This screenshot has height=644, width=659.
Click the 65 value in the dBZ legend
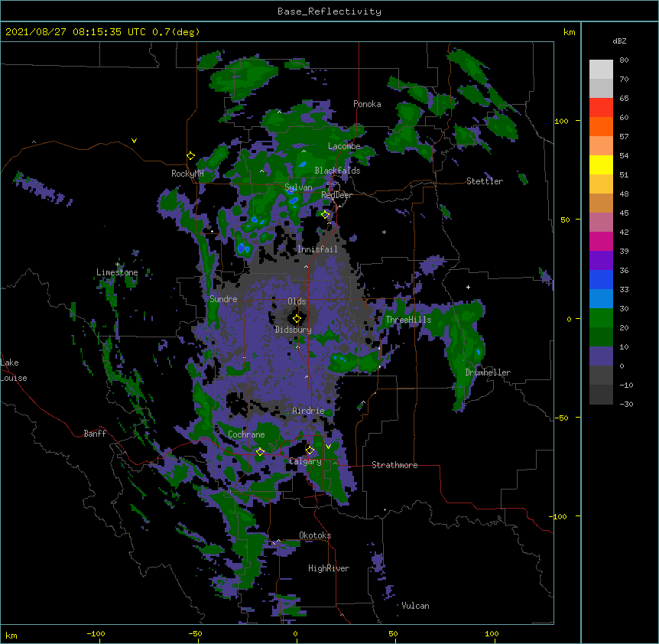[624, 98]
